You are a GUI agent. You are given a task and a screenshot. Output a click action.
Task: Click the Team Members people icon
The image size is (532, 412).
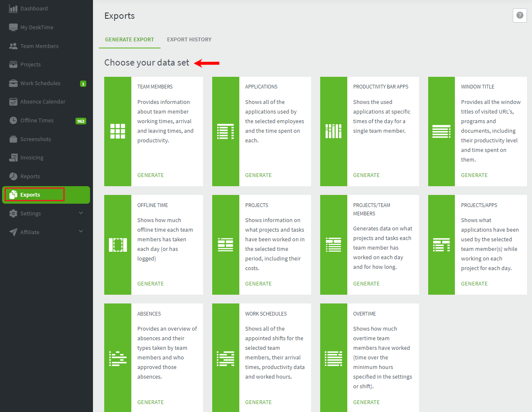pos(13,46)
